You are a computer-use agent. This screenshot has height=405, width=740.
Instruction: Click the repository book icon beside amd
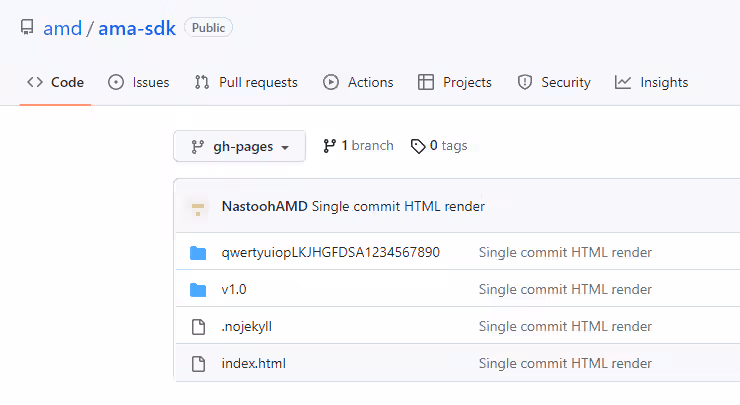pyautogui.click(x=27, y=27)
